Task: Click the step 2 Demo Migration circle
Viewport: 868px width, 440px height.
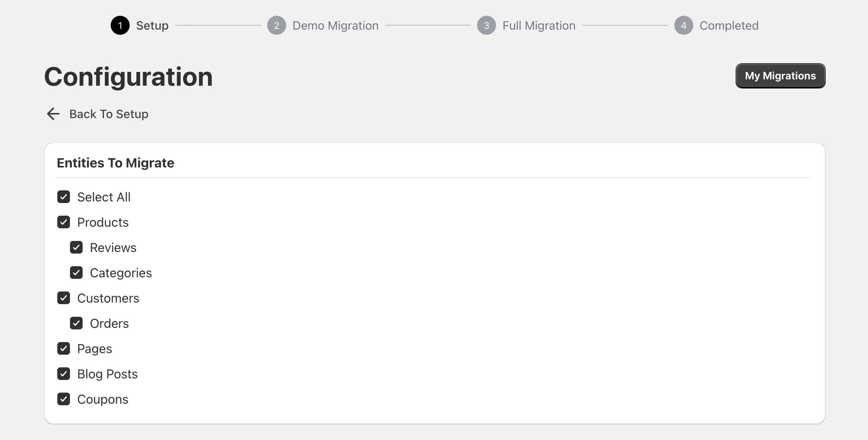Action: pyautogui.click(x=277, y=25)
